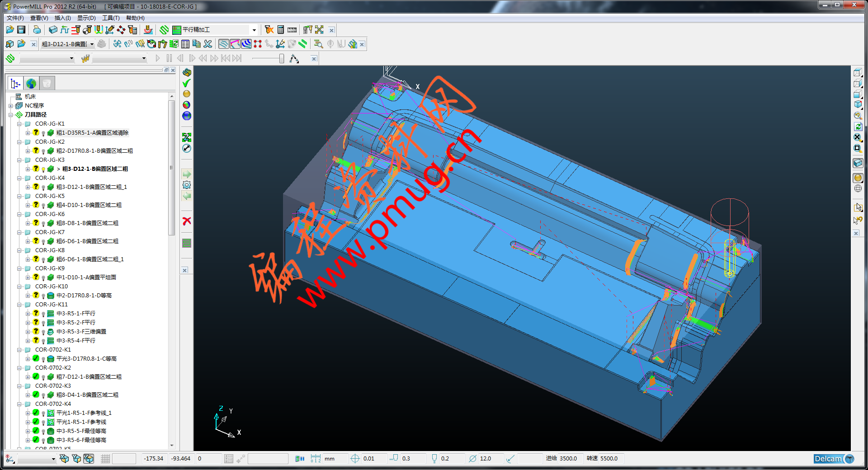Click the green checkmark in viewport toolbar

[187, 83]
